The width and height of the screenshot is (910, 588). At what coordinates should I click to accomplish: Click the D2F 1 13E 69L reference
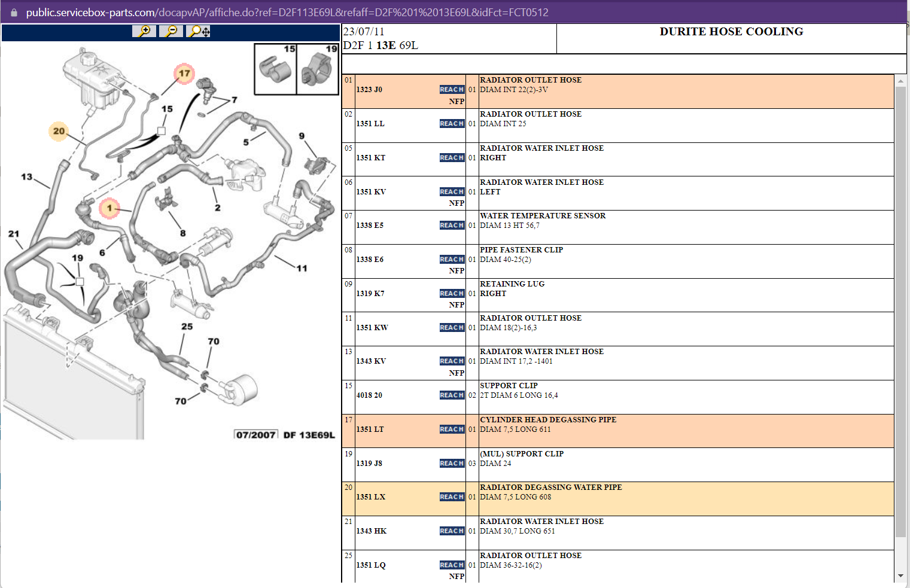381,45
